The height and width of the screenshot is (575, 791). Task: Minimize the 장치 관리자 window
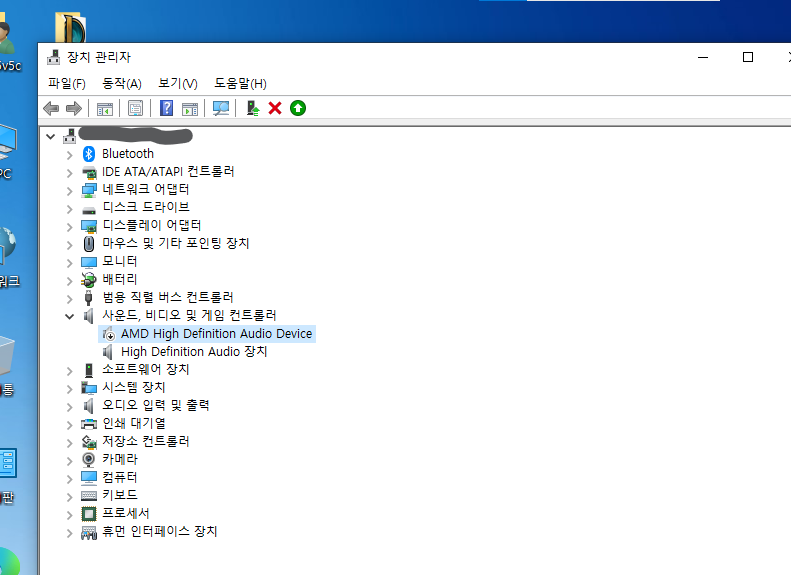703,57
